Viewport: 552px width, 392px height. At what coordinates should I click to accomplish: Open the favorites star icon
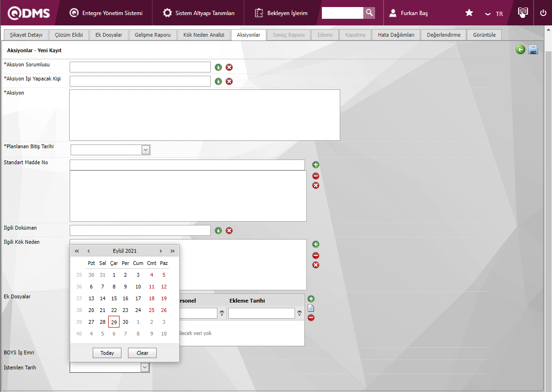click(x=469, y=13)
